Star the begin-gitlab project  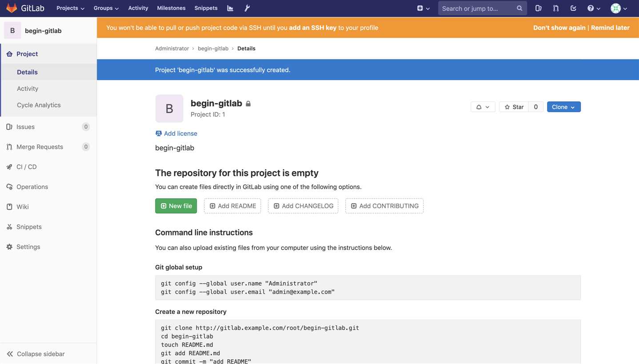pyautogui.click(x=514, y=107)
